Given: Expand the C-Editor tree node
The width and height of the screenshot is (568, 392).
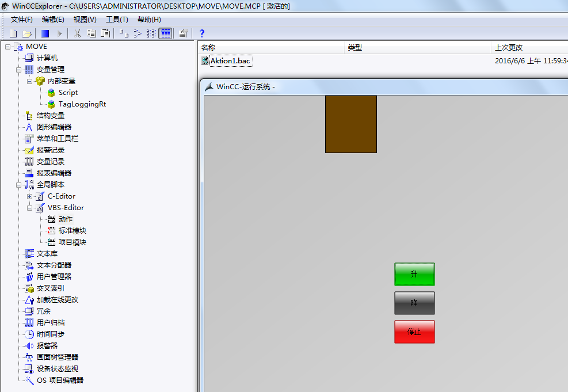Looking at the screenshot, I should click(29, 196).
